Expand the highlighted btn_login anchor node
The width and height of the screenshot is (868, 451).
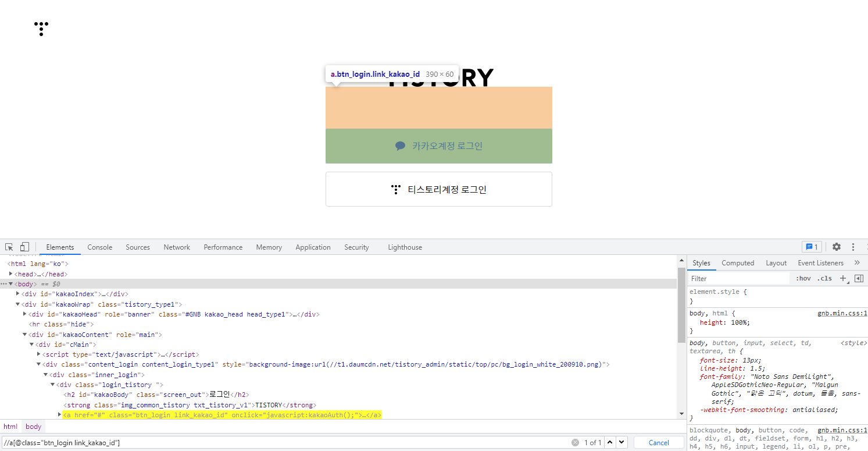point(60,415)
